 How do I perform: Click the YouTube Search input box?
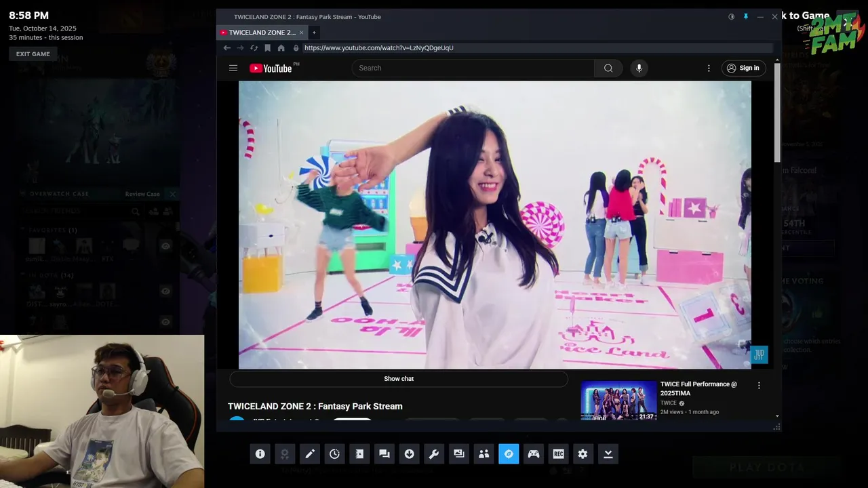(473, 68)
